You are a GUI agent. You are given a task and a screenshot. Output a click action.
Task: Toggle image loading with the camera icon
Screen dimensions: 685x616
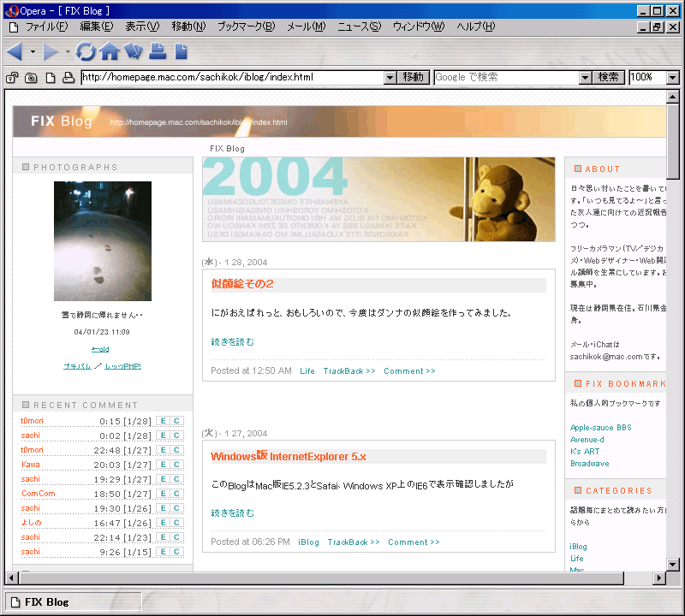coord(31,78)
